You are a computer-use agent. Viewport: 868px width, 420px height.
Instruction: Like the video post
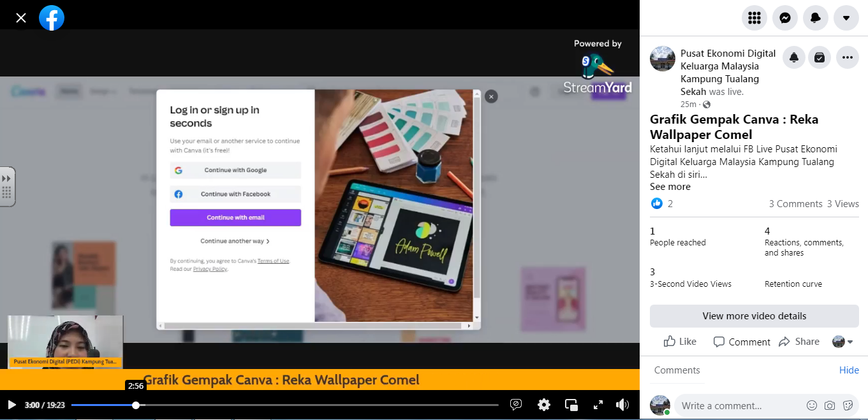pyautogui.click(x=680, y=342)
